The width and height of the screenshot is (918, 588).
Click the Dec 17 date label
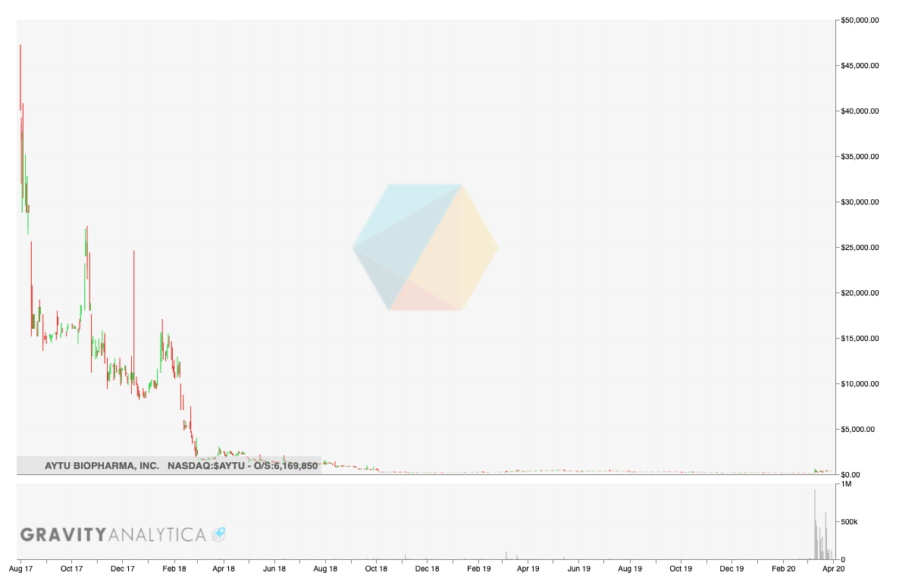tap(122, 568)
